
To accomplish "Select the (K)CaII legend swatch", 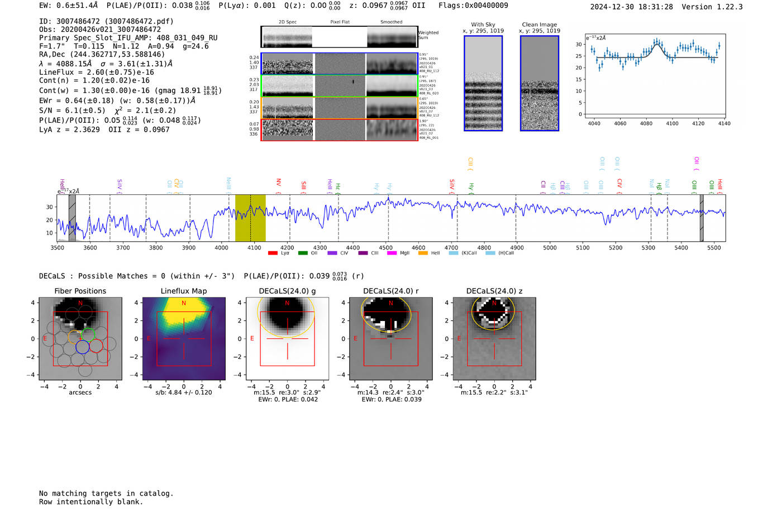I will coord(454,253).
